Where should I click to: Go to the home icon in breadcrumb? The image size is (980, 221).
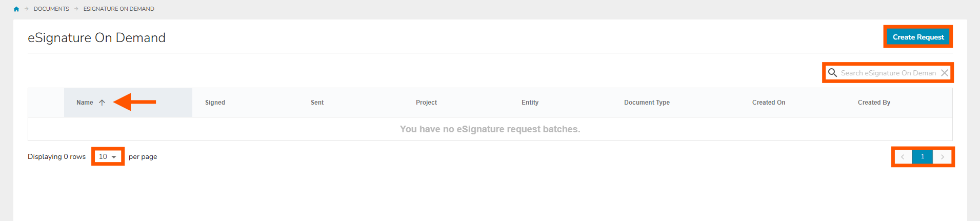[16, 9]
